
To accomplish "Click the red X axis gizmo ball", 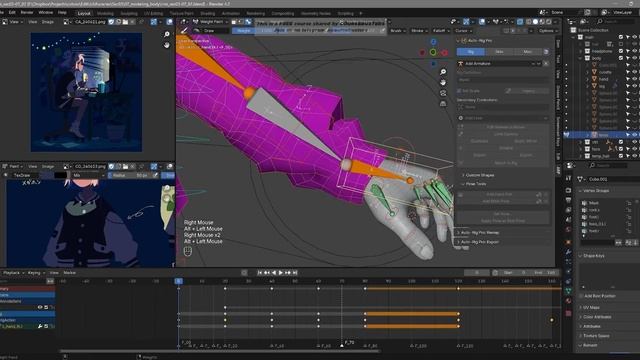I will (x=444, y=53).
